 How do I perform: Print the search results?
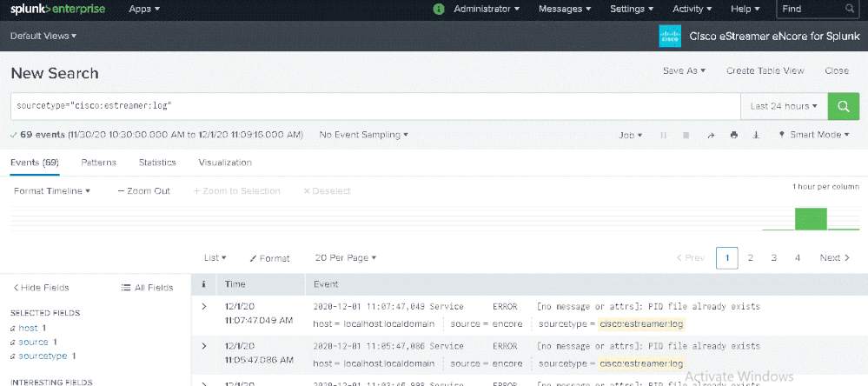[734, 135]
